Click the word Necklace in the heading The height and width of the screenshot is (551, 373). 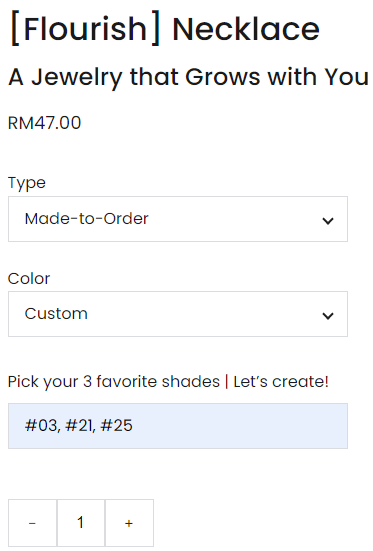[246, 29]
